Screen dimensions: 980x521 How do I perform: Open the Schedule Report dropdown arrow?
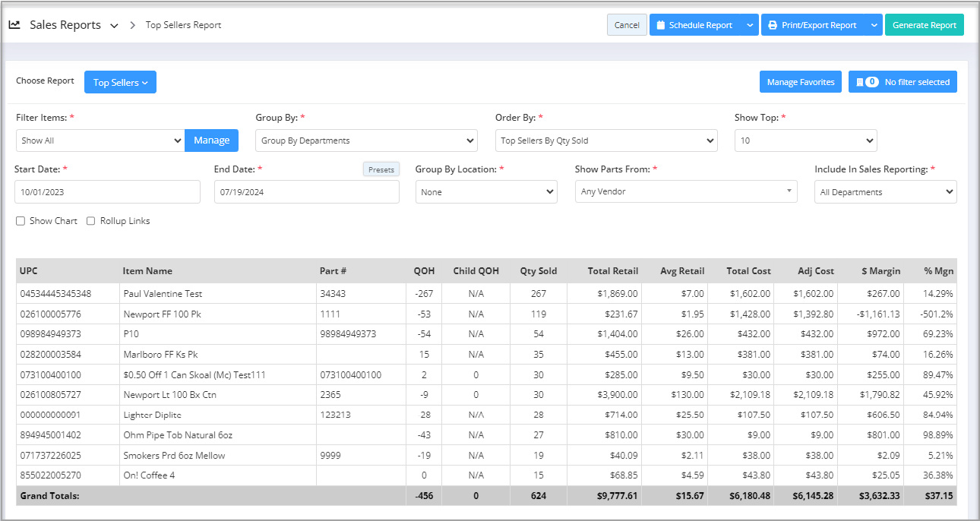pyautogui.click(x=750, y=25)
